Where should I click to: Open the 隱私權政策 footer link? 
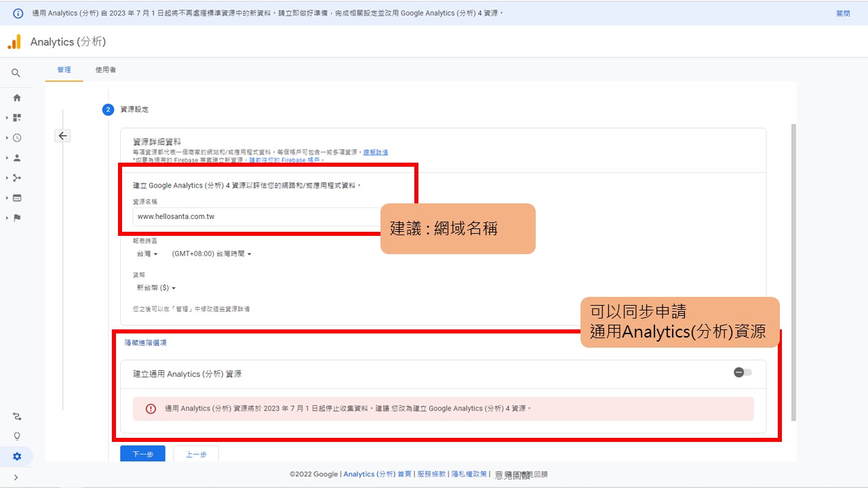[x=469, y=474]
